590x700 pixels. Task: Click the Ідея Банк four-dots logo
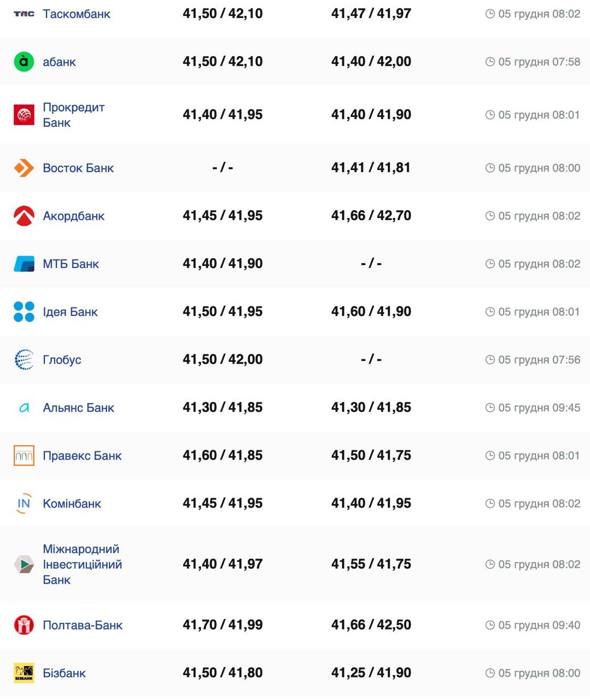24,312
